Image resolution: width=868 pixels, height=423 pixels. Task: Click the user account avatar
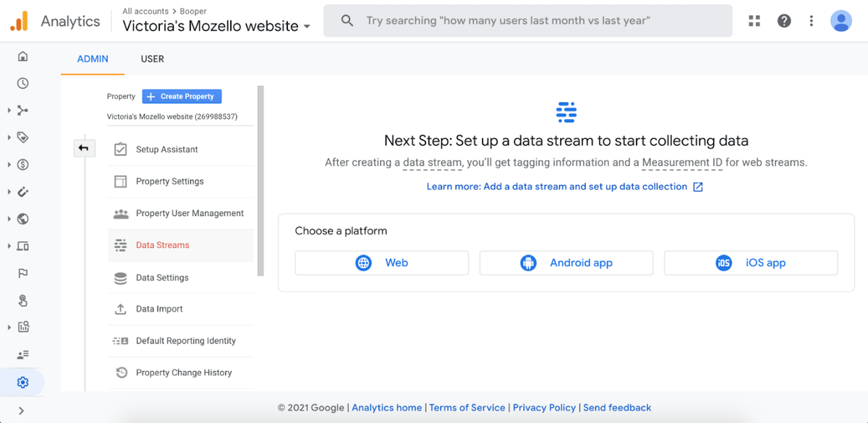coord(841,21)
